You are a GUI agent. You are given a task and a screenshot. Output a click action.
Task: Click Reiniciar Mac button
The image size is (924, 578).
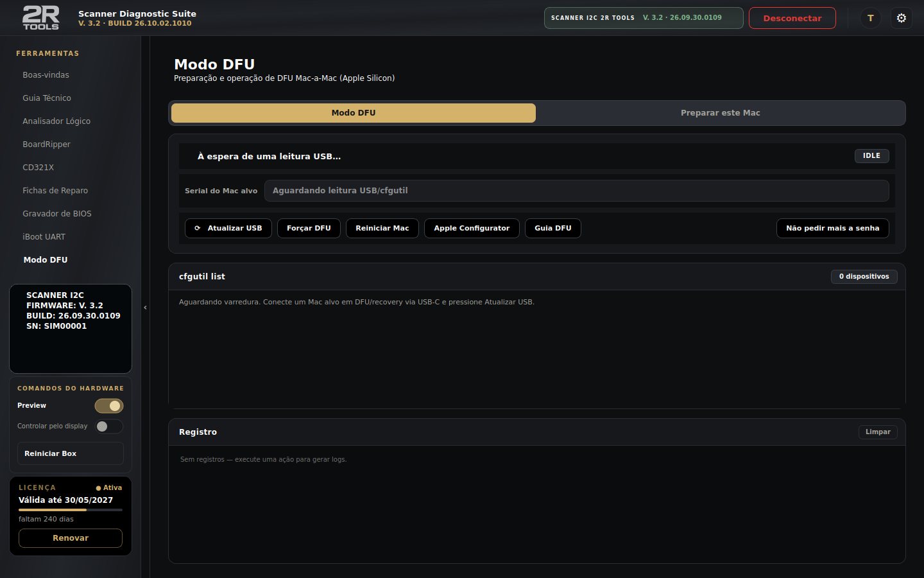tap(382, 228)
